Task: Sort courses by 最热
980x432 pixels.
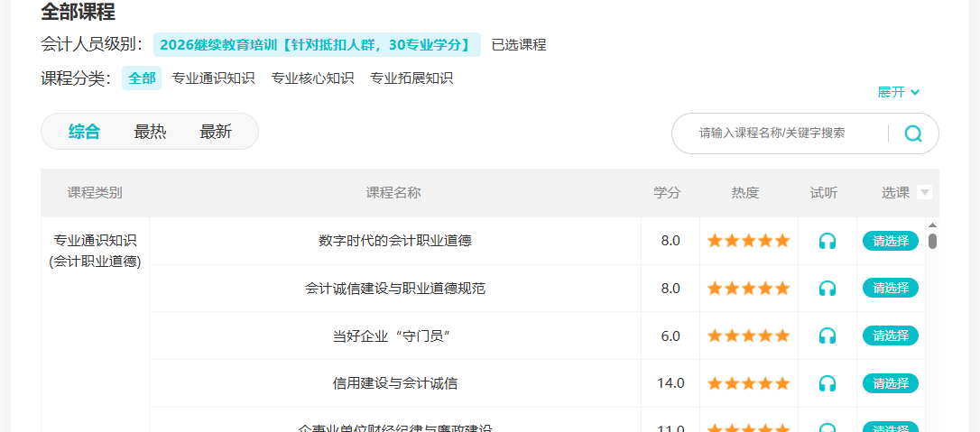Action: coord(150,132)
